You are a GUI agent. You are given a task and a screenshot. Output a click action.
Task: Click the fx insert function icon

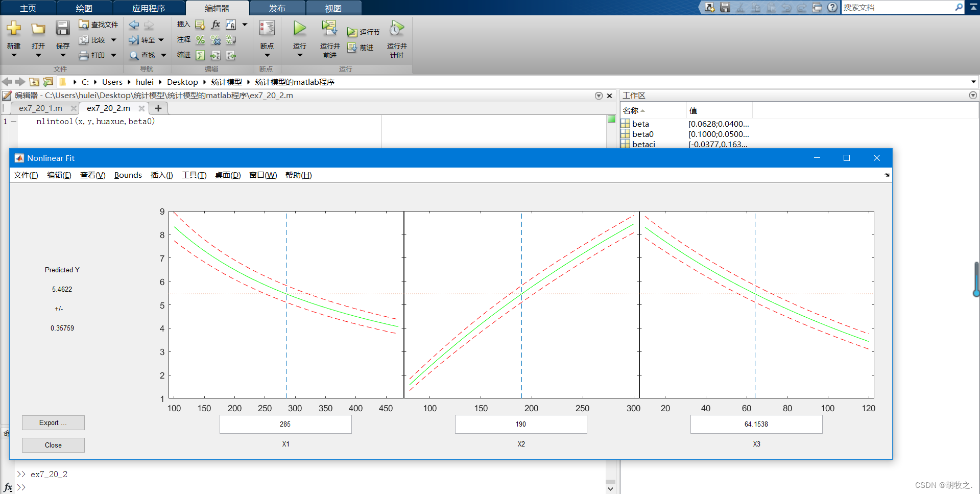pyautogui.click(x=216, y=25)
